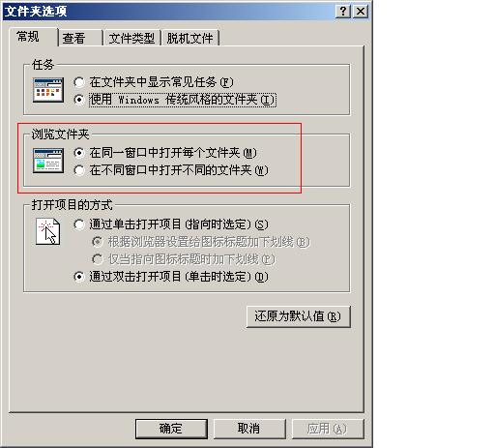Screen dimensions: 495x448
Task: Click the question mark help button
Action: 343,12
